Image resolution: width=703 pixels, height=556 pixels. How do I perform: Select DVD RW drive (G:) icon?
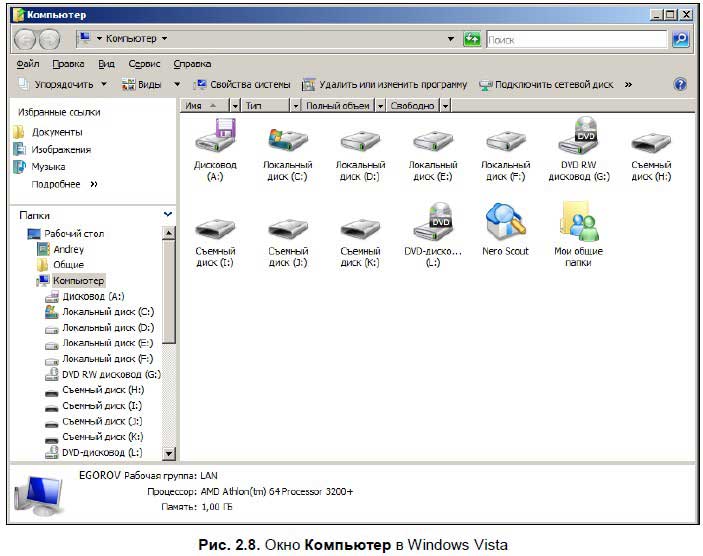[x=578, y=136]
